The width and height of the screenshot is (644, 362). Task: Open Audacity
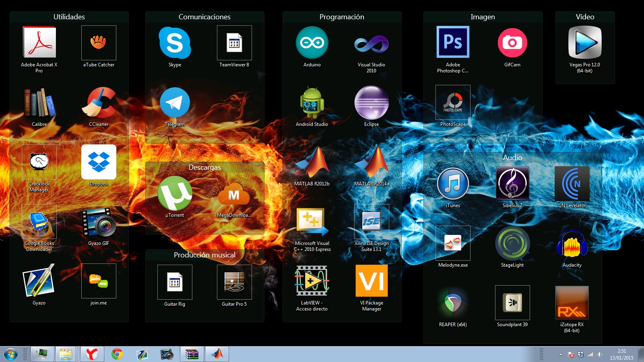pos(572,243)
